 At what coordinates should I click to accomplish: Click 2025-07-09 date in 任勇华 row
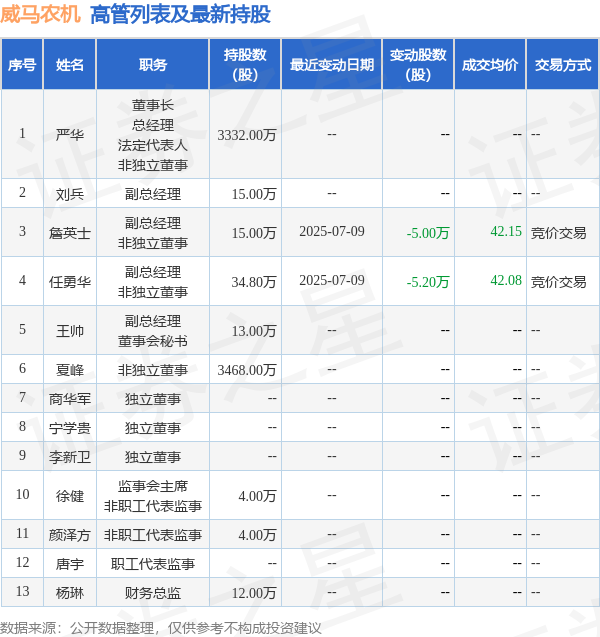point(332,280)
